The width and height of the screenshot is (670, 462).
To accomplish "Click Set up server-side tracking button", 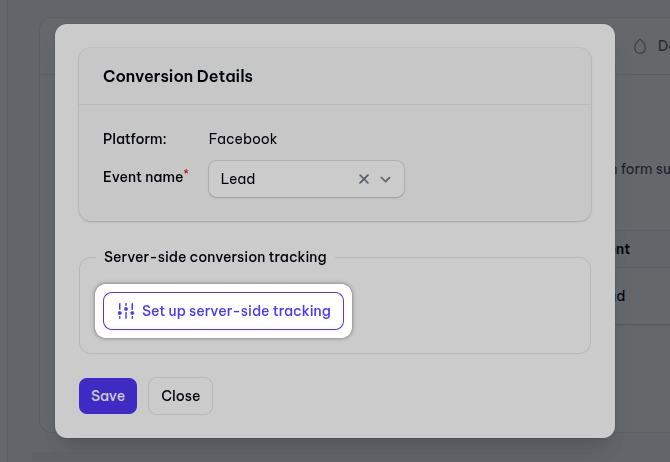I will point(223,311).
